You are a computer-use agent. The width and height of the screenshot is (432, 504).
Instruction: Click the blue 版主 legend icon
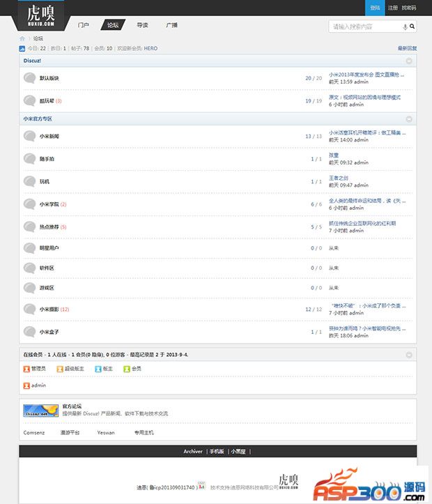point(98,369)
